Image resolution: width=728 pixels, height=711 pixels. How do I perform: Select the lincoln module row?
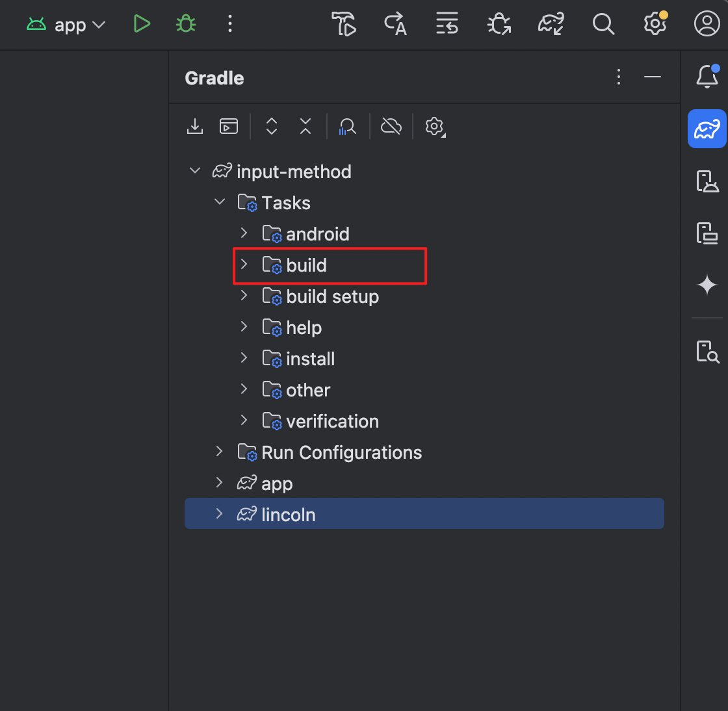424,514
